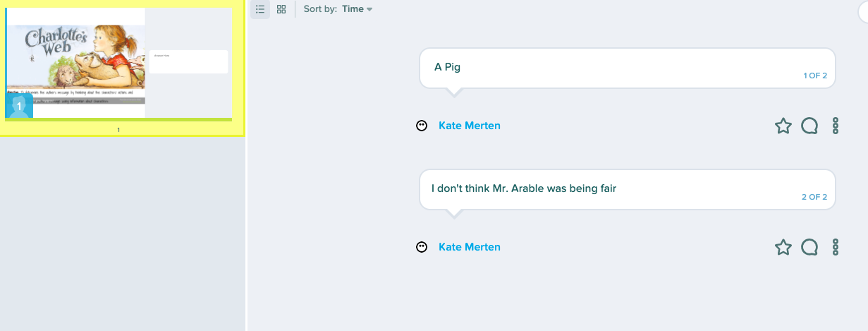The width and height of the screenshot is (868, 331).
Task: Star the Mr. Arable response
Action: (x=783, y=247)
